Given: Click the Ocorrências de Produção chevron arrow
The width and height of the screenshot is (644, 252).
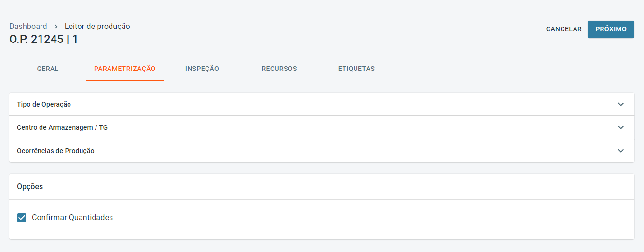Looking at the screenshot, I should (x=621, y=151).
